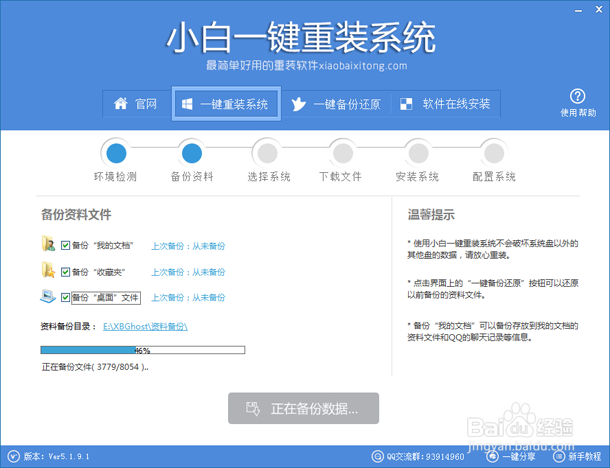Open the 新手教程 tutorial link
This screenshot has height=468, width=610.
(585, 456)
